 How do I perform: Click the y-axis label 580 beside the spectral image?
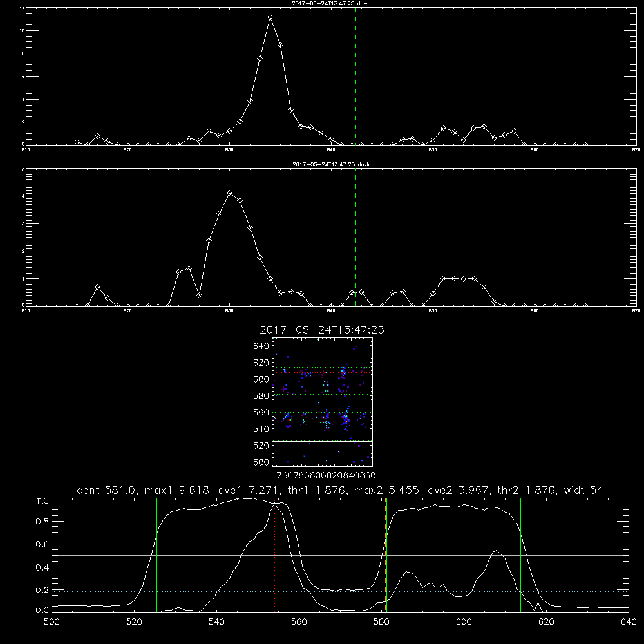pos(261,395)
